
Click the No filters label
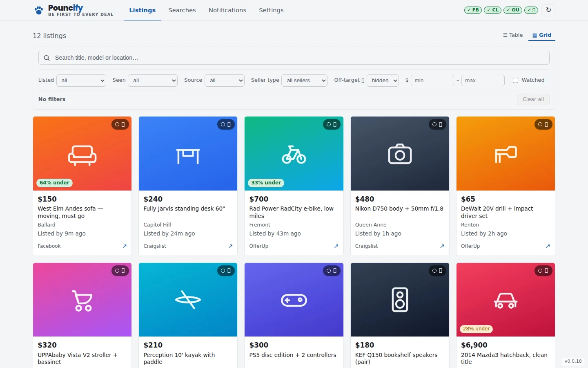point(52,99)
